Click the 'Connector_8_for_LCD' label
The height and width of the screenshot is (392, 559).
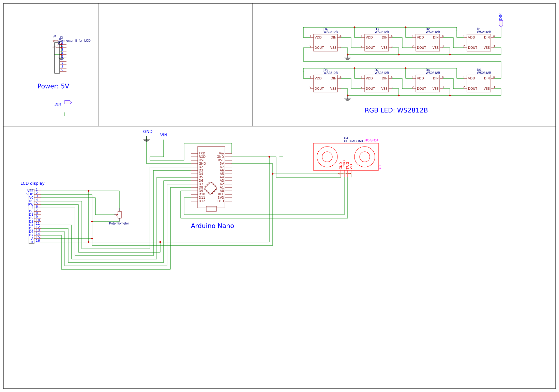pos(75,41)
